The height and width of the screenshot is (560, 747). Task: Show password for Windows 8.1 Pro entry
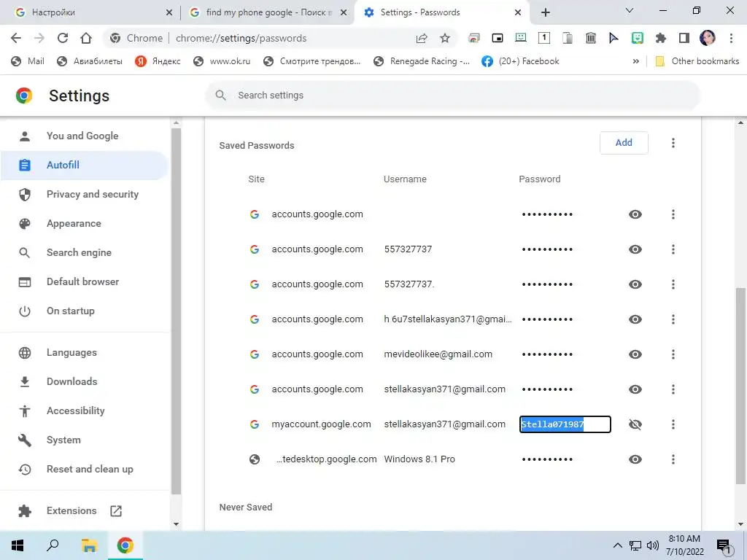(635, 459)
